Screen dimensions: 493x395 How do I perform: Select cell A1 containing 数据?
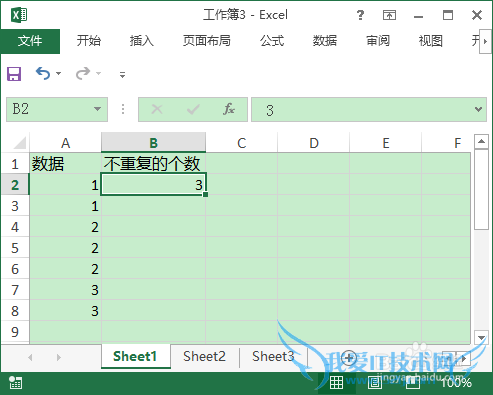tap(66, 164)
